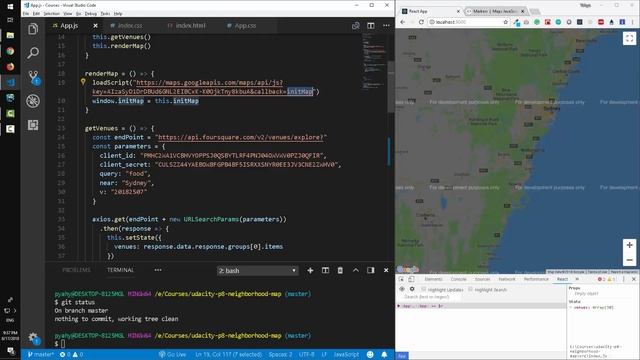
Task: Click the localhost:3000 address bar
Action: click(467, 22)
